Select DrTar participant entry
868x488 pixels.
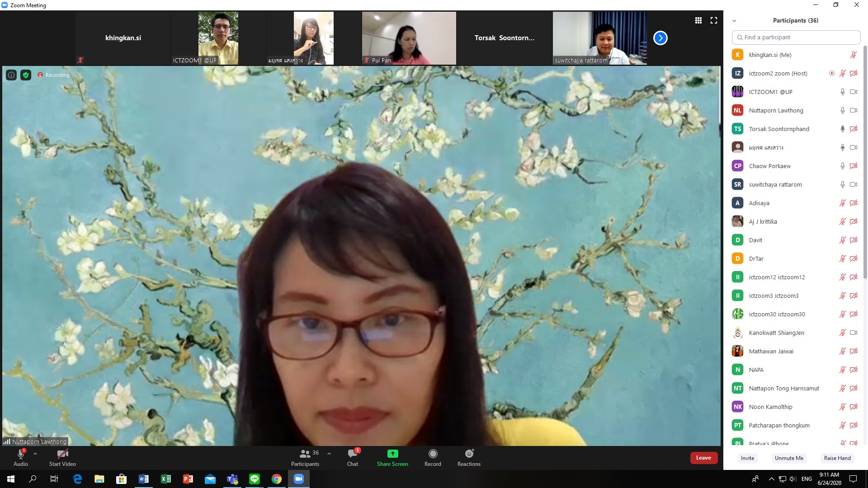coord(795,258)
